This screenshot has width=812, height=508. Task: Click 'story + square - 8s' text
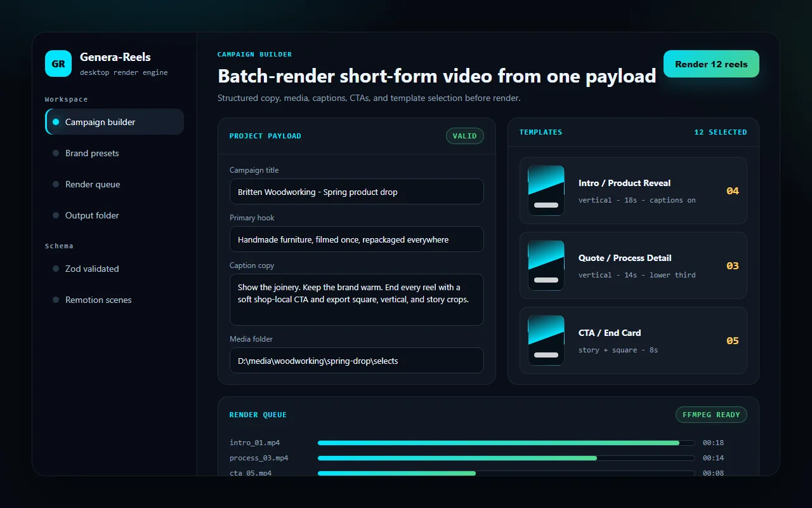pos(618,350)
